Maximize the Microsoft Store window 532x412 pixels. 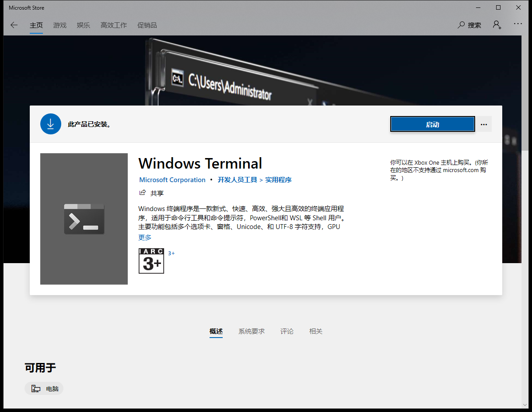(x=498, y=7)
